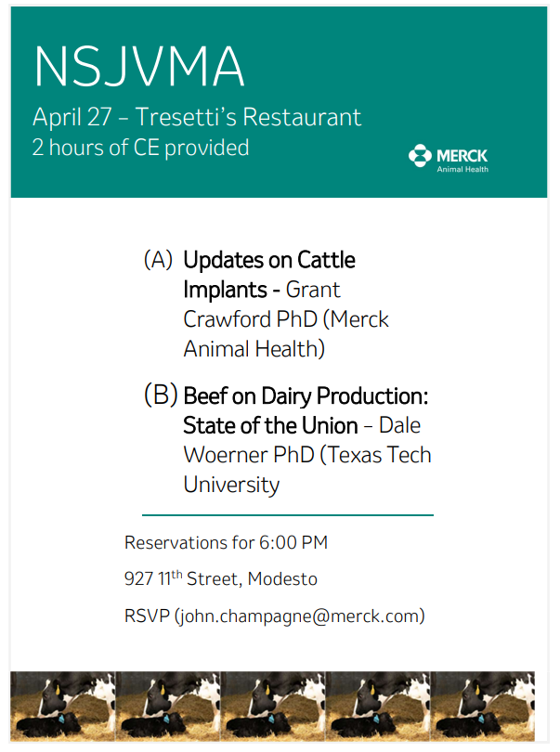
Task: Click the first cow photo on the left
Action: pos(63,707)
